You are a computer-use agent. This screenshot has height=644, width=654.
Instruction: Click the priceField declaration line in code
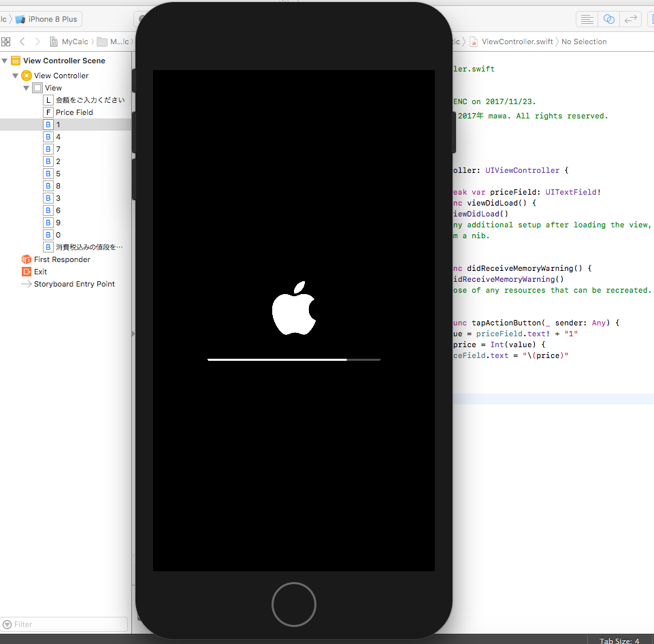[527, 192]
